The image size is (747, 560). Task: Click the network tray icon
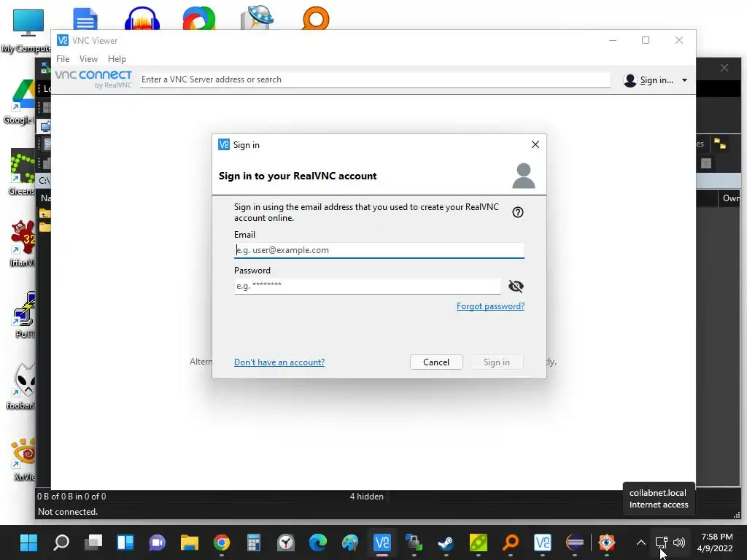(x=661, y=542)
